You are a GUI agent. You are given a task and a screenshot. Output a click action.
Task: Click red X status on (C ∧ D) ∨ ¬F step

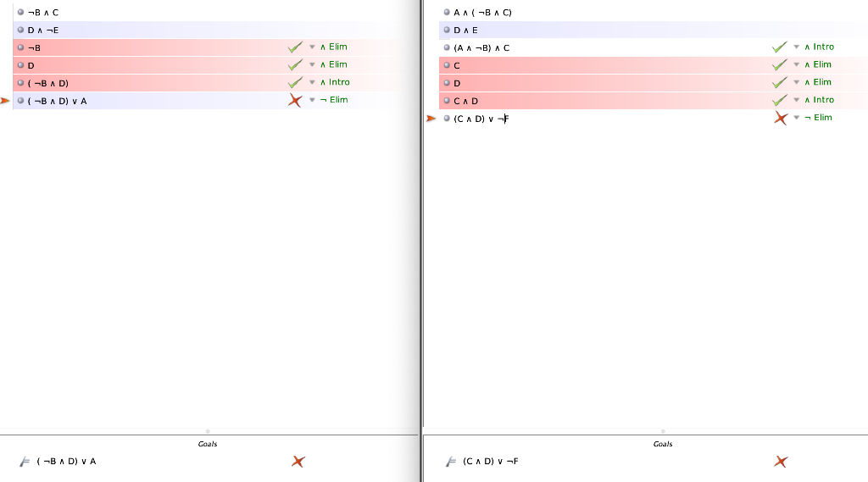(781, 118)
